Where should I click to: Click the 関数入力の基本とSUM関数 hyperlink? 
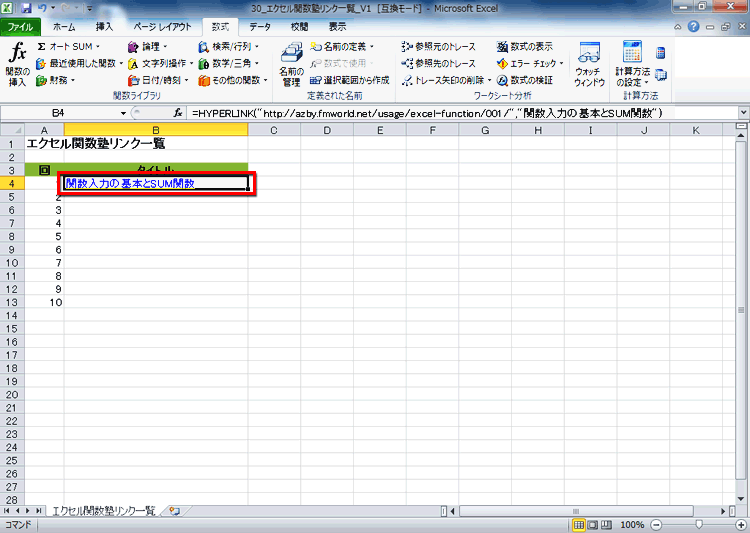[130, 183]
